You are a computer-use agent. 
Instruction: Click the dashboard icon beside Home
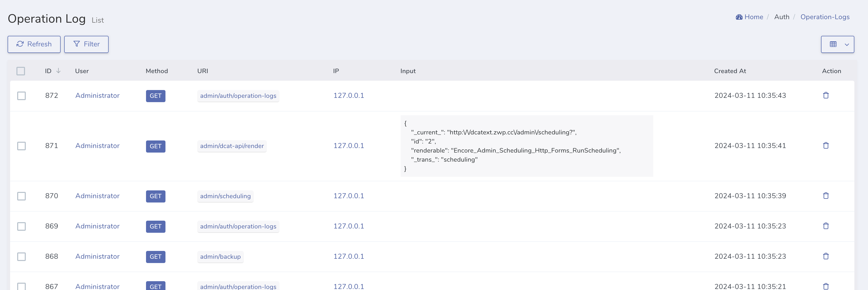coord(739,17)
